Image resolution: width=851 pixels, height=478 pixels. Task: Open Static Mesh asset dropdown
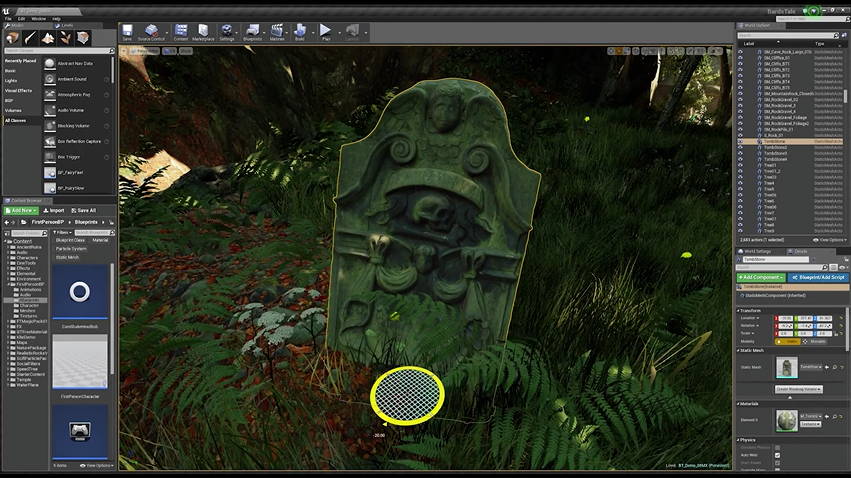(x=811, y=367)
